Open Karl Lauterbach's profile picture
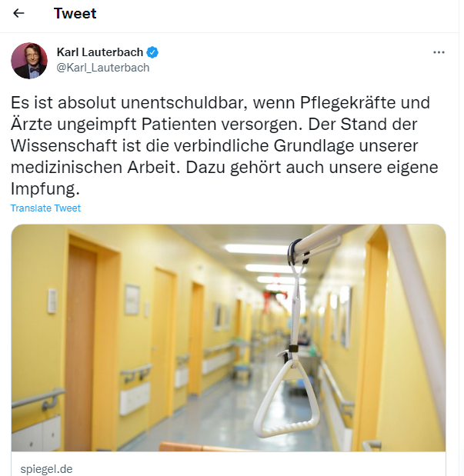The image size is (464, 476). (29, 61)
